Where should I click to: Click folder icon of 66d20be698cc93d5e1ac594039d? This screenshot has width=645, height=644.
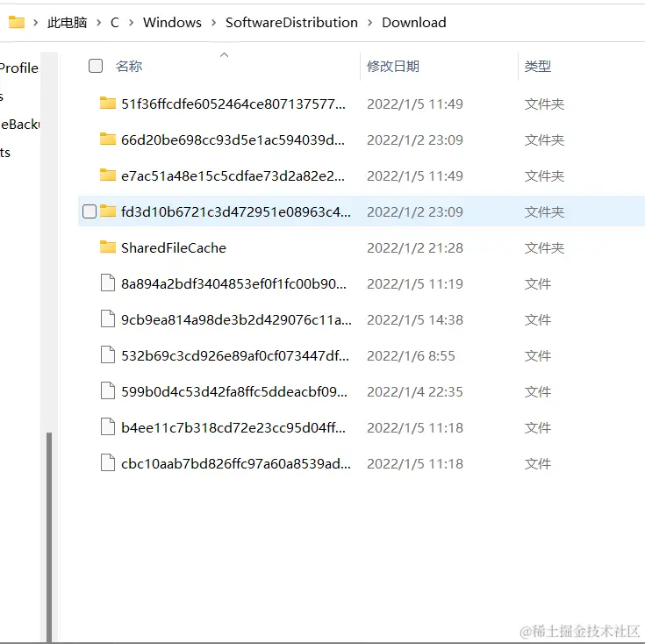[x=108, y=139]
